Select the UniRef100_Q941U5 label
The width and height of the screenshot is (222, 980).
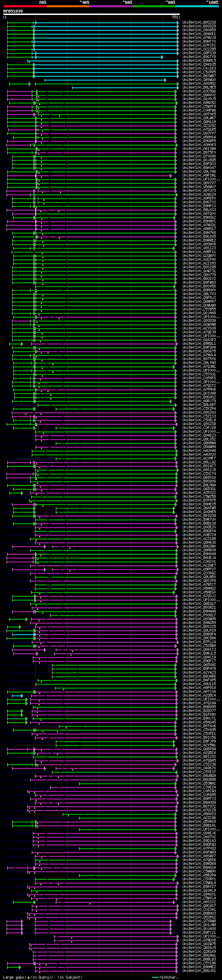(x=199, y=64)
